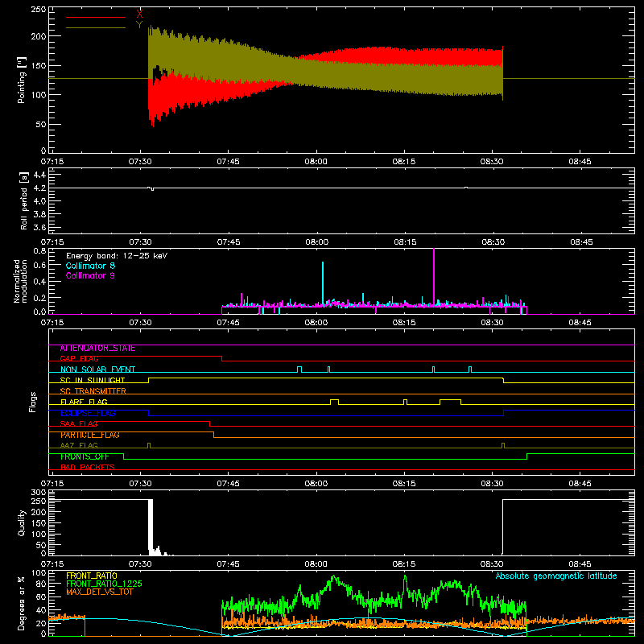Click the FRONTS_OFF flag label
Screen dimensions: 644x644
click(x=85, y=456)
